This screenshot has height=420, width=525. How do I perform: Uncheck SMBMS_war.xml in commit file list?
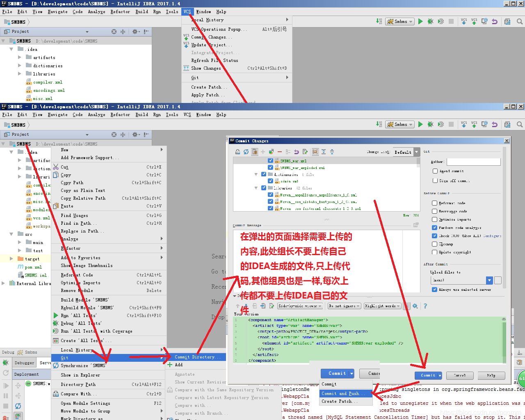click(x=270, y=161)
